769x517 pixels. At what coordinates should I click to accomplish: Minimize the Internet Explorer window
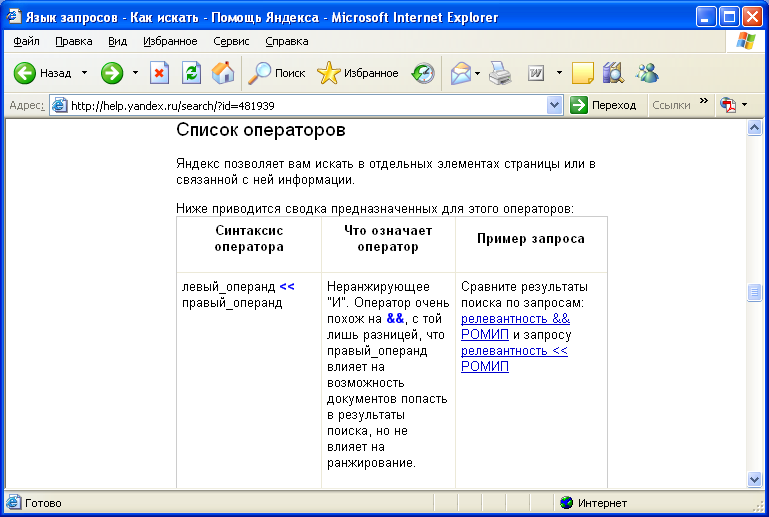click(705, 17)
